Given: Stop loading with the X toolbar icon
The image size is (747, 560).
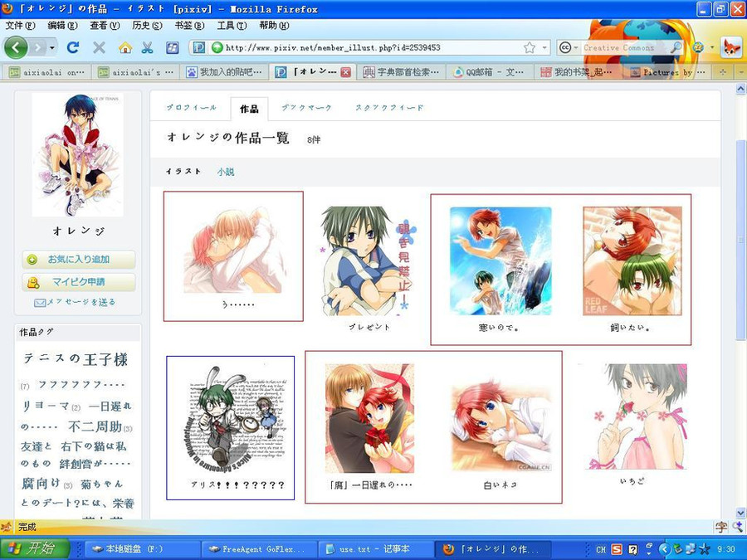Looking at the screenshot, I should pos(99,47).
